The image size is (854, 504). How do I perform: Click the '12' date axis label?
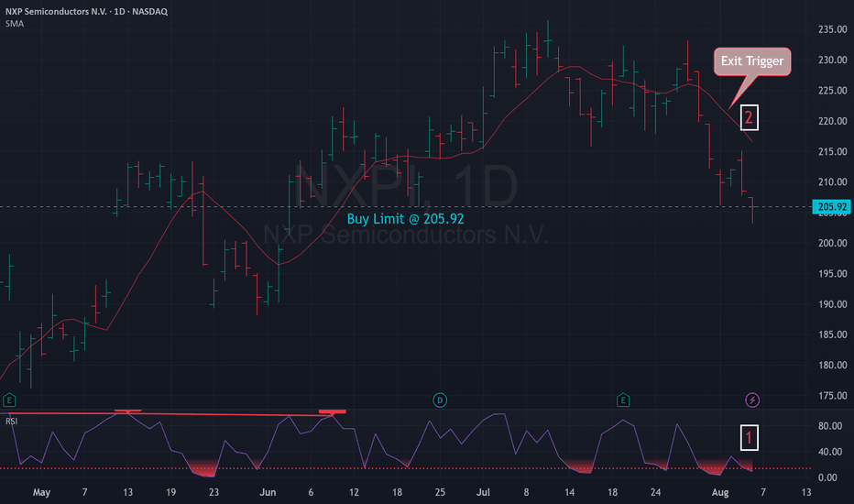(x=354, y=493)
